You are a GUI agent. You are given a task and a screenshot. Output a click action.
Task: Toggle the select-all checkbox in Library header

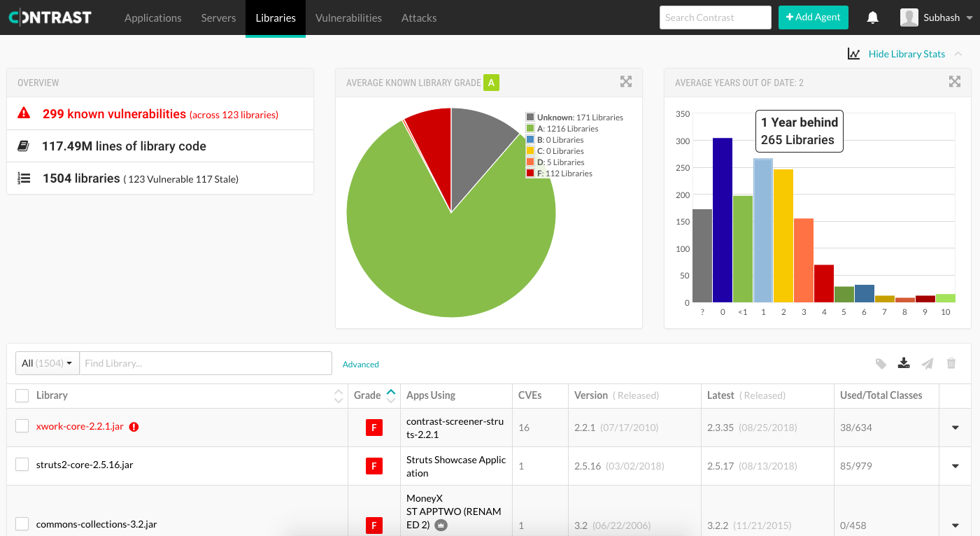(22, 395)
